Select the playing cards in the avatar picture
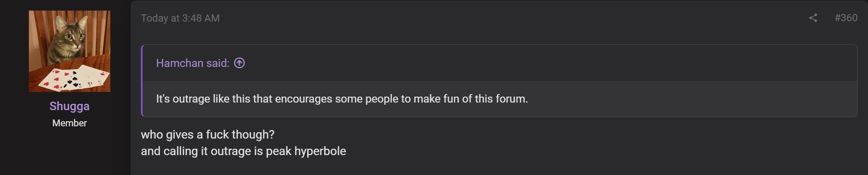 (73, 79)
